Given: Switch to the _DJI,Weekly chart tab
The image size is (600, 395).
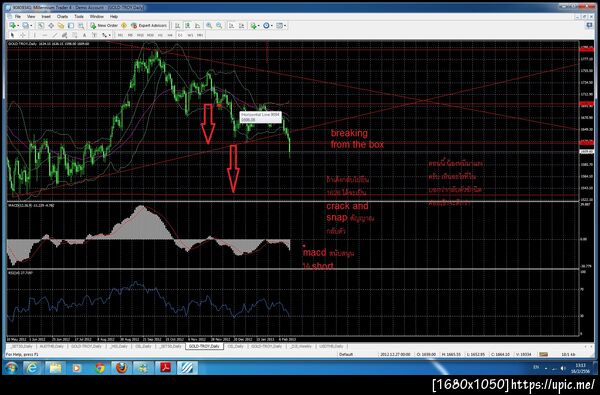Looking at the screenshot, I should [300, 346].
